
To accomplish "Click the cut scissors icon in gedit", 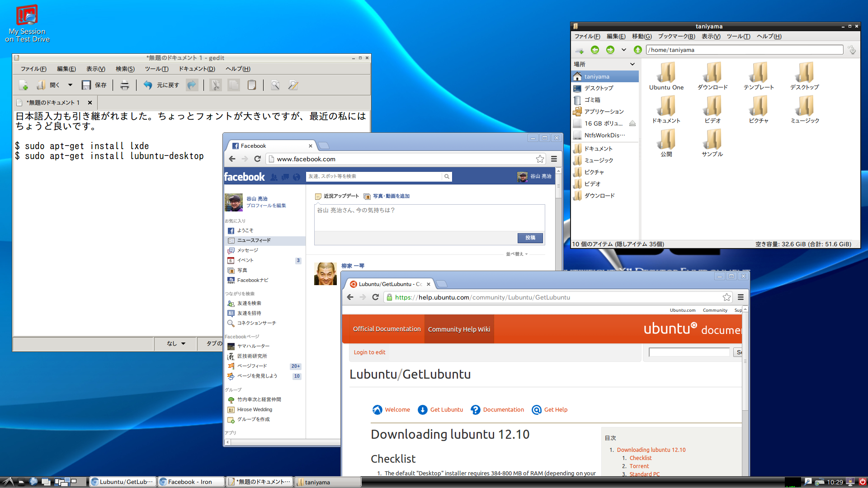I will point(216,85).
